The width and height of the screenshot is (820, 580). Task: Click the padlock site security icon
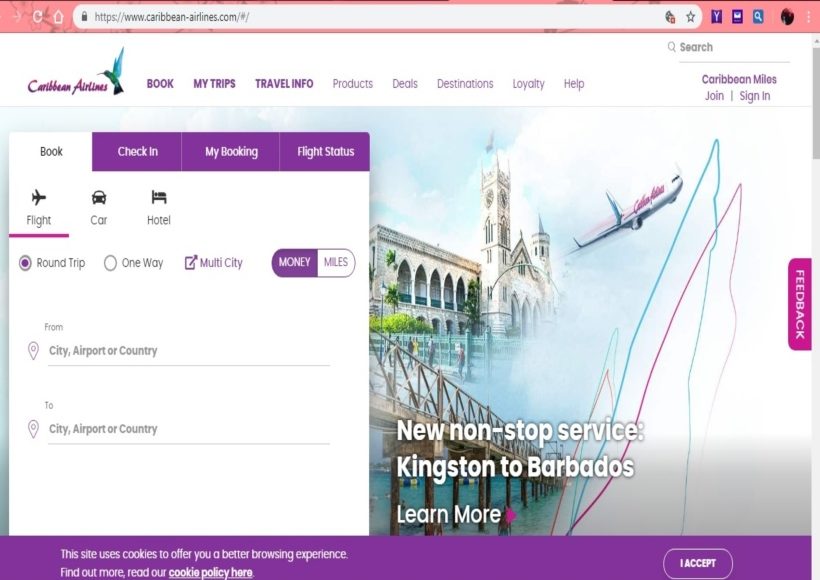pyautogui.click(x=84, y=17)
